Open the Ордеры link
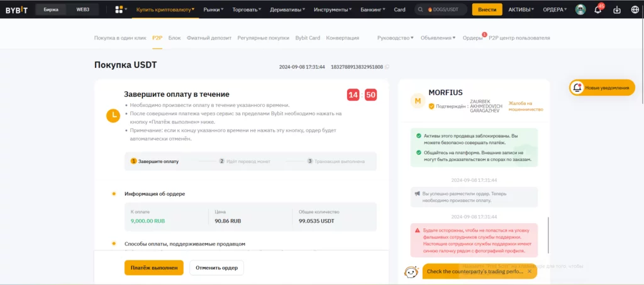 click(x=472, y=38)
